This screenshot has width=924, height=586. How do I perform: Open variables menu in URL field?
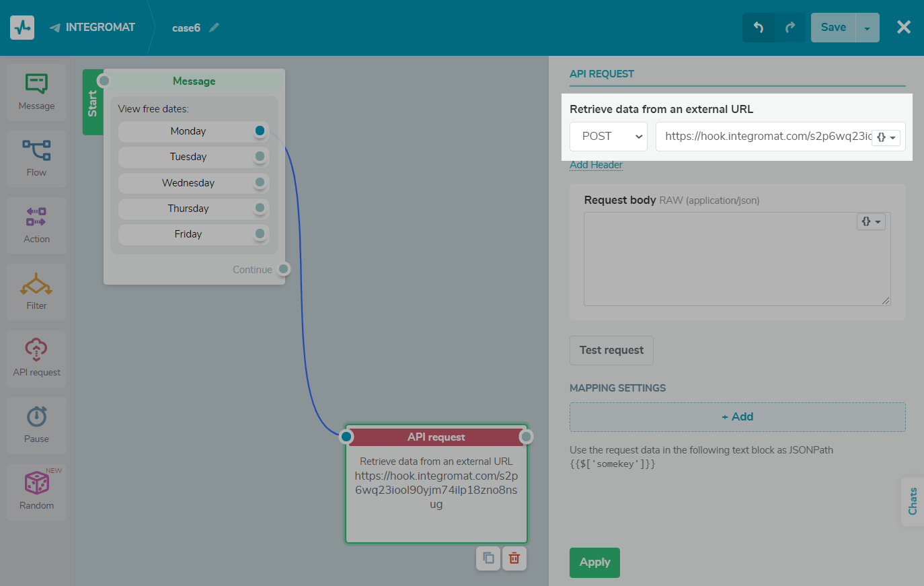[x=886, y=137]
